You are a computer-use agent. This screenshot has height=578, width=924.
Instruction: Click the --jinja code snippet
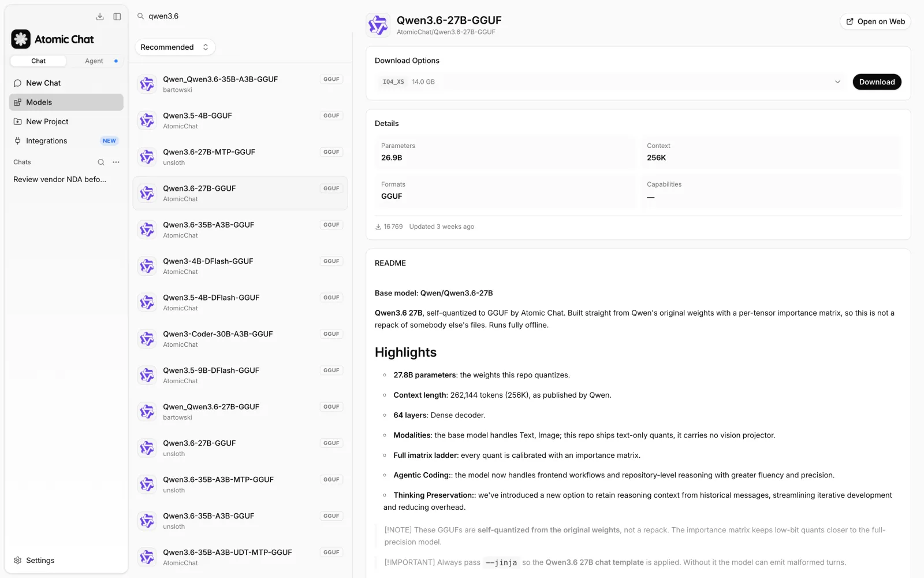pos(501,563)
